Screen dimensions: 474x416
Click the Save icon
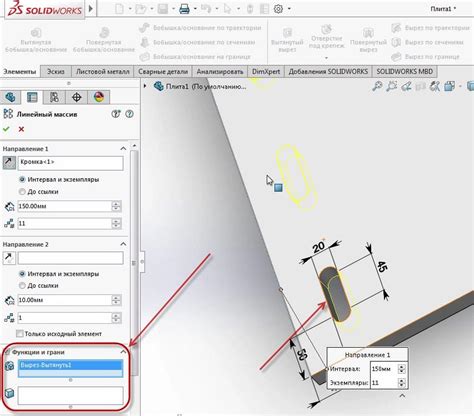(163, 9)
